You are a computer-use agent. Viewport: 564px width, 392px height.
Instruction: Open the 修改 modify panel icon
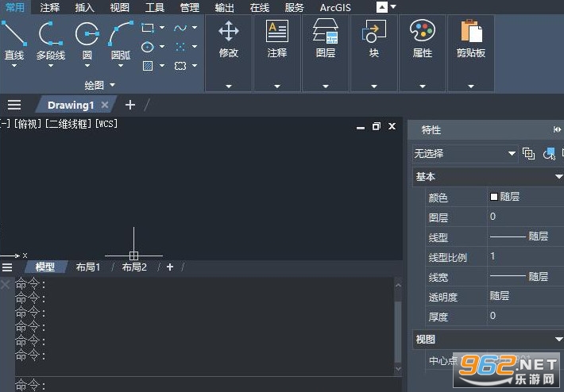point(229,31)
